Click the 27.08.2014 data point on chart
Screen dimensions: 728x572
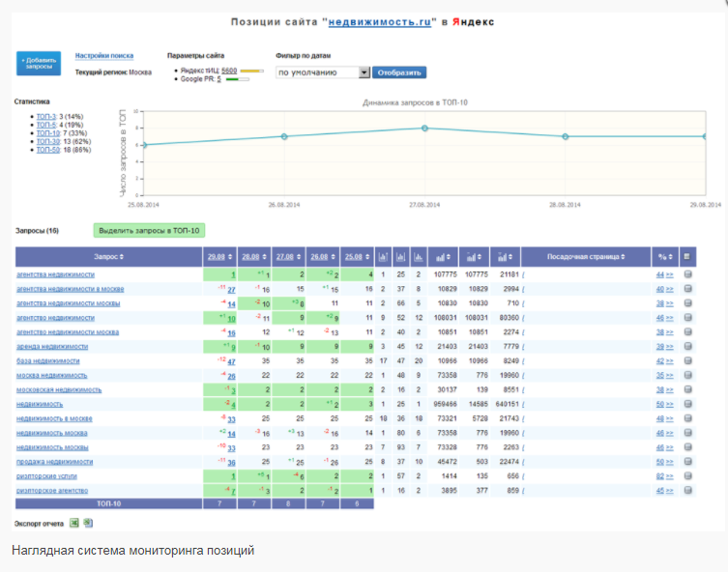click(x=424, y=128)
